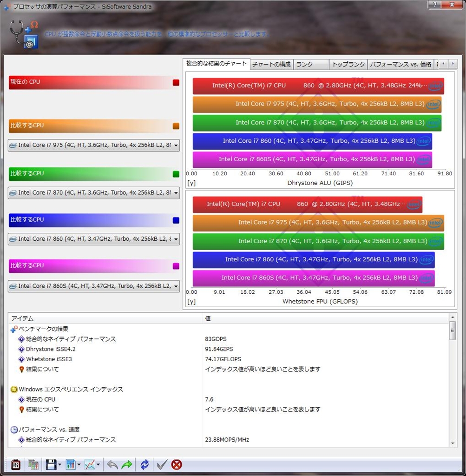Click the magenta i7 860S Whetstone bar
Viewport: 466px width, 476px height.
(x=314, y=278)
